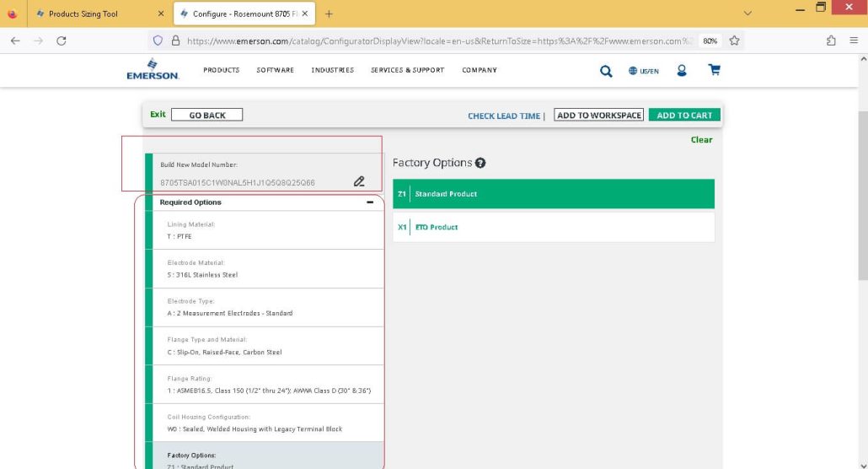The height and width of the screenshot is (469, 868).
Task: Open the browser extensions icon
Action: 831,40
